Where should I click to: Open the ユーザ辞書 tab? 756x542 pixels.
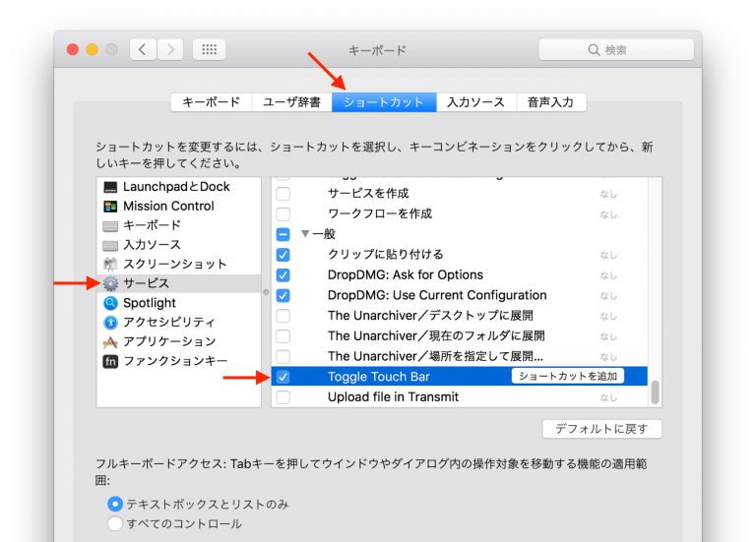(x=292, y=102)
